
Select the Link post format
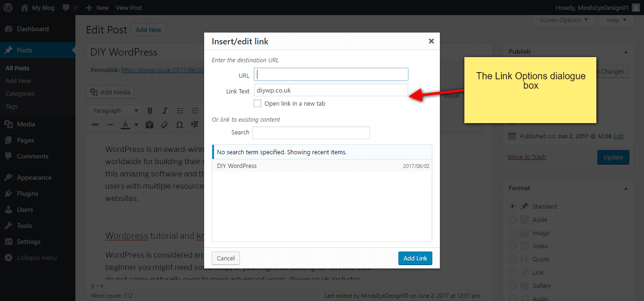(x=512, y=272)
